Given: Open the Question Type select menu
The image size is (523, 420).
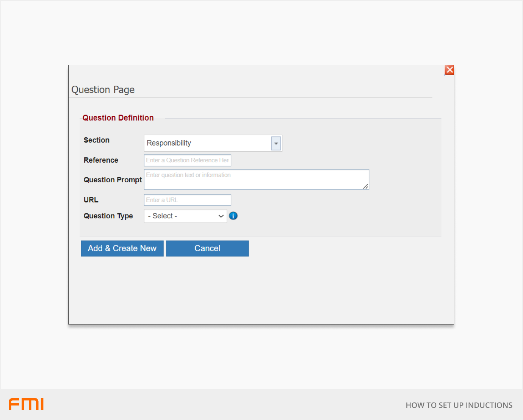Looking at the screenshot, I should 185,216.
